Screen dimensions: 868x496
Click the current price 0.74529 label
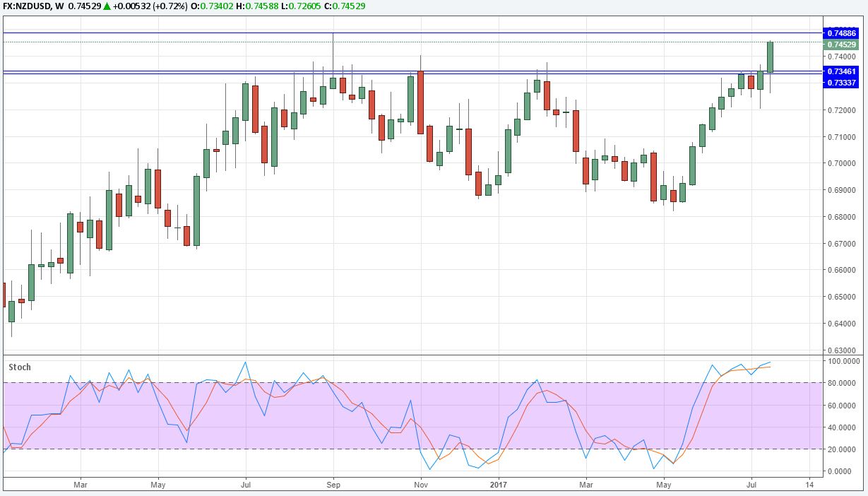841,44
